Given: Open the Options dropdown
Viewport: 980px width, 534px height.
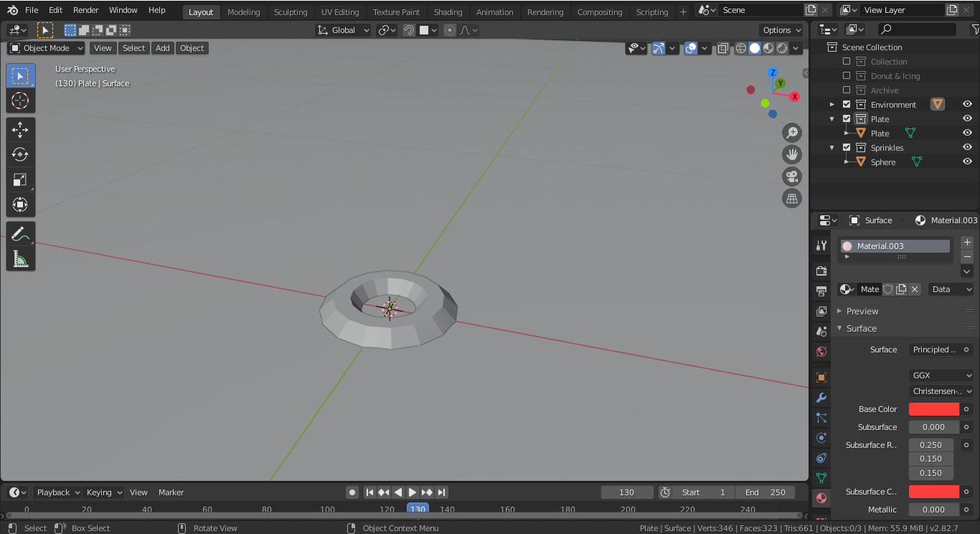Looking at the screenshot, I should (x=782, y=30).
